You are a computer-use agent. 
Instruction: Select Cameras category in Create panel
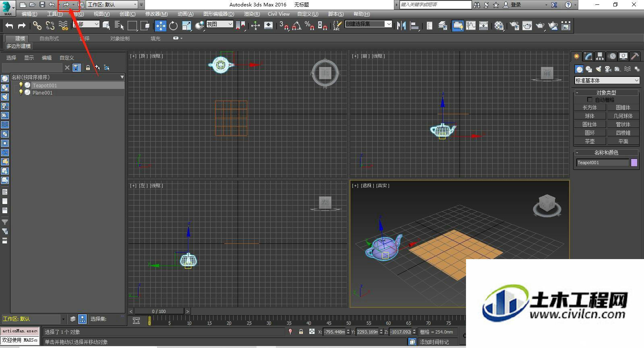coord(608,69)
